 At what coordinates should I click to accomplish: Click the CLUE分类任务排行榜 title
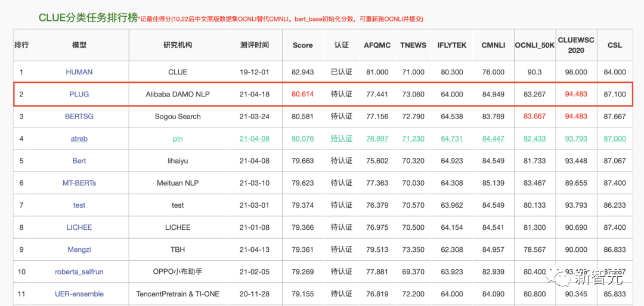pos(88,18)
